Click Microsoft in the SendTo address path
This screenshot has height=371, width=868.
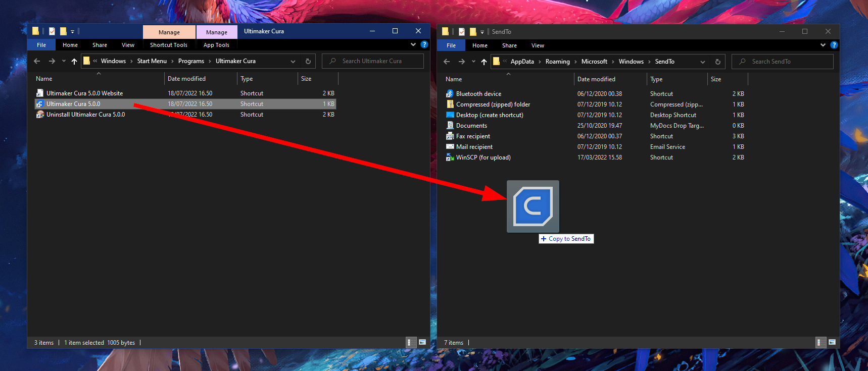click(x=594, y=62)
